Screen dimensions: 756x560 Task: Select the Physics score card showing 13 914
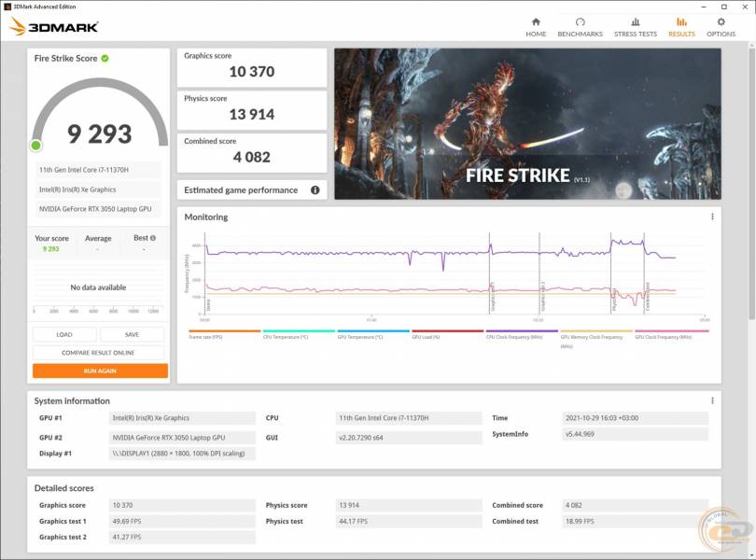point(252,110)
